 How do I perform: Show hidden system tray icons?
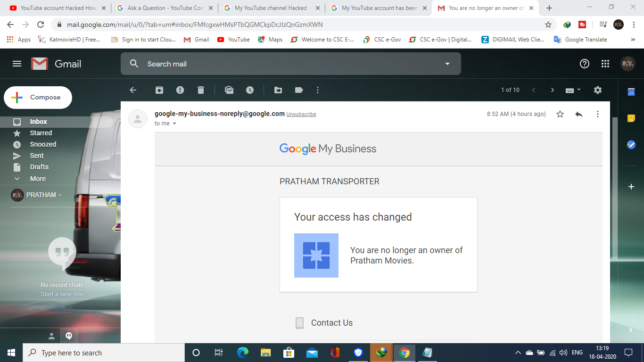click(518, 353)
